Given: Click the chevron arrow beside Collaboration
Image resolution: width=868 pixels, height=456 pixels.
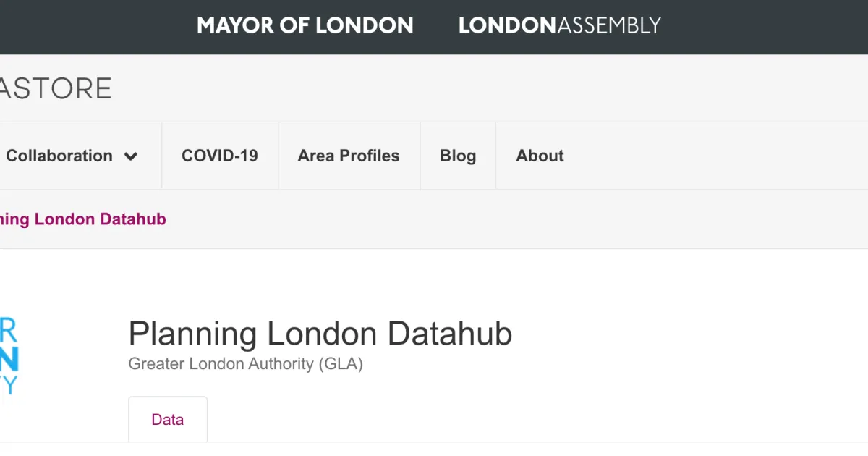Looking at the screenshot, I should [131, 156].
